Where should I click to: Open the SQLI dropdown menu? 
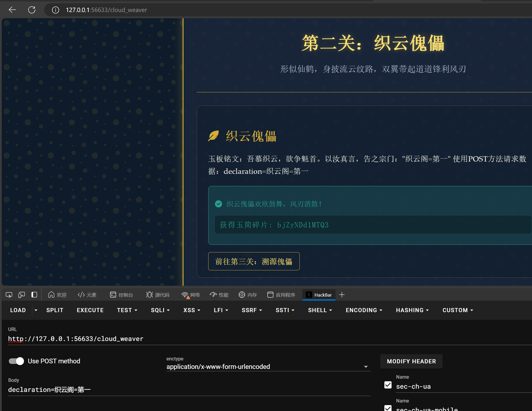[160, 310]
